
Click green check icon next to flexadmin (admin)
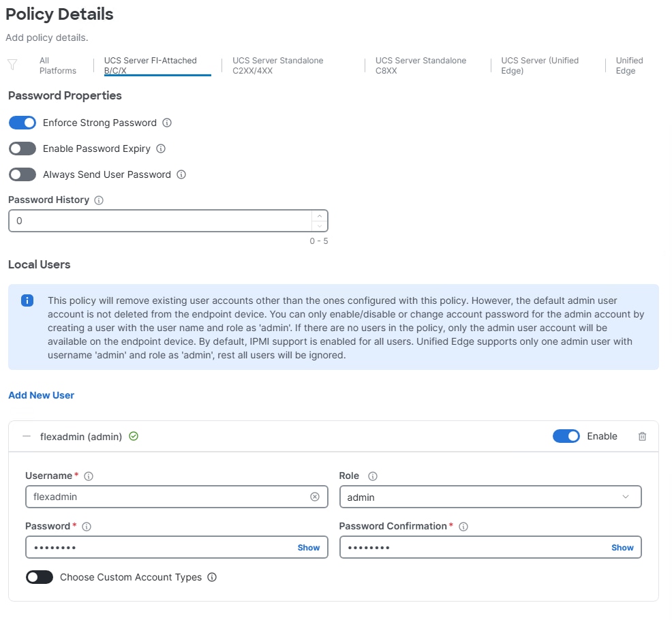[x=134, y=436]
